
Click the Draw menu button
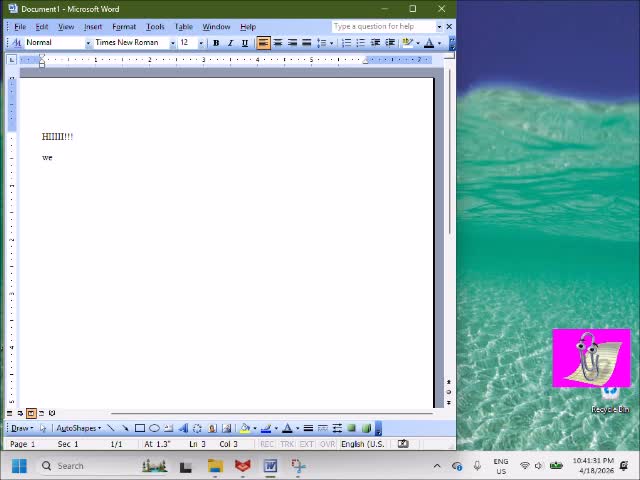click(21, 428)
